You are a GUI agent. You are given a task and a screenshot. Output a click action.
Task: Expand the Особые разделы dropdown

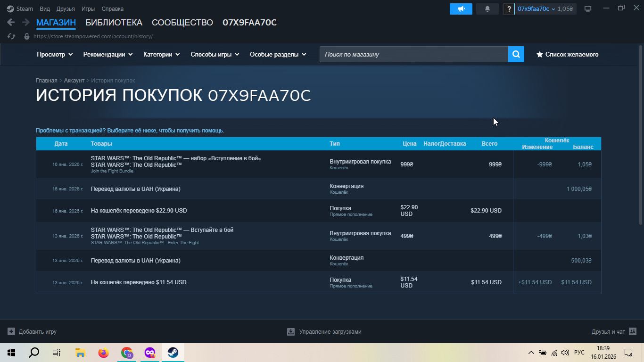point(278,54)
